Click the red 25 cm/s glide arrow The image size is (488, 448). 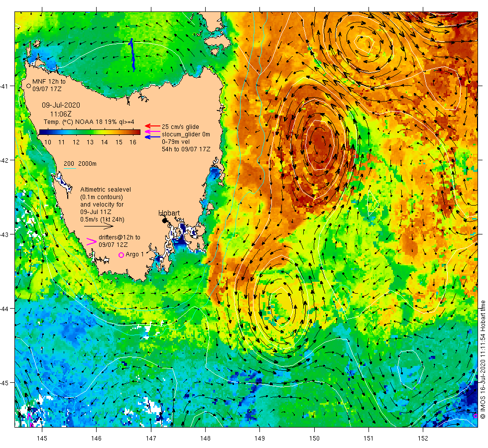click(x=152, y=126)
